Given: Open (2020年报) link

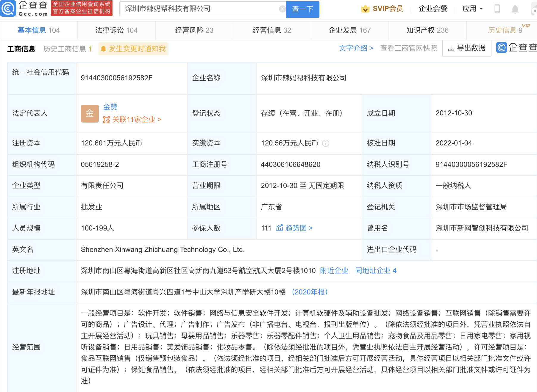Looking at the screenshot, I should tap(309, 292).
